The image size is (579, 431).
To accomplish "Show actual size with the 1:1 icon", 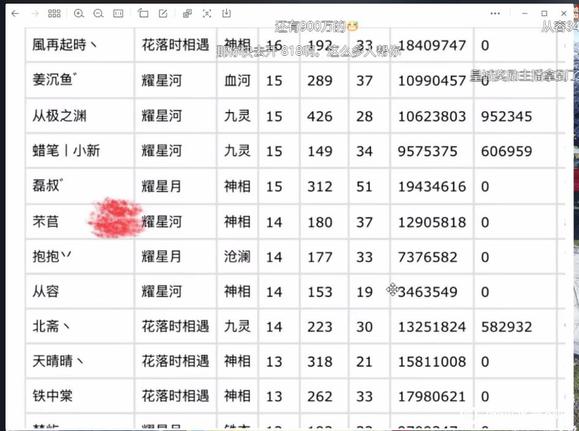I will (118, 14).
